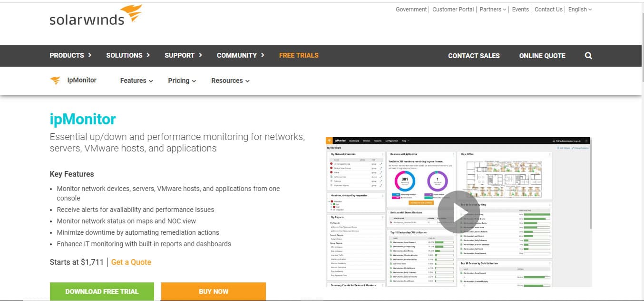This screenshot has height=301, width=644.
Task: Click CONTACT SALES in nav bar
Action: (x=474, y=56)
